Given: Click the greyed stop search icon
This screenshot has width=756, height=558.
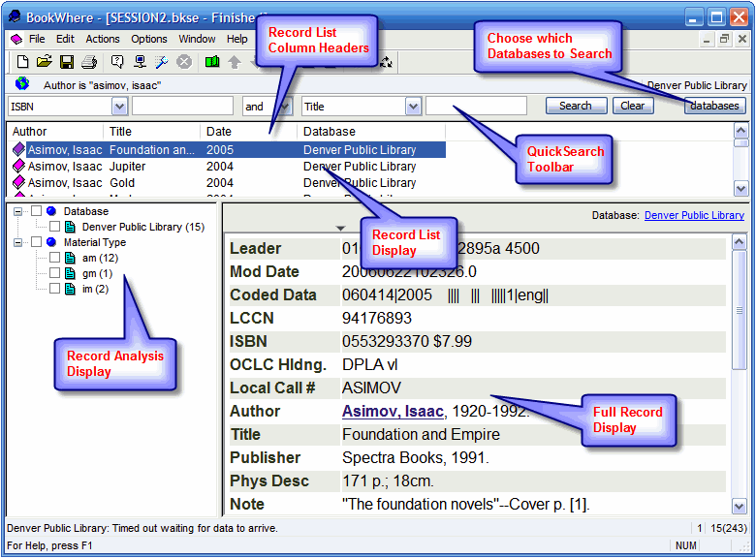Looking at the screenshot, I should click(x=184, y=62).
